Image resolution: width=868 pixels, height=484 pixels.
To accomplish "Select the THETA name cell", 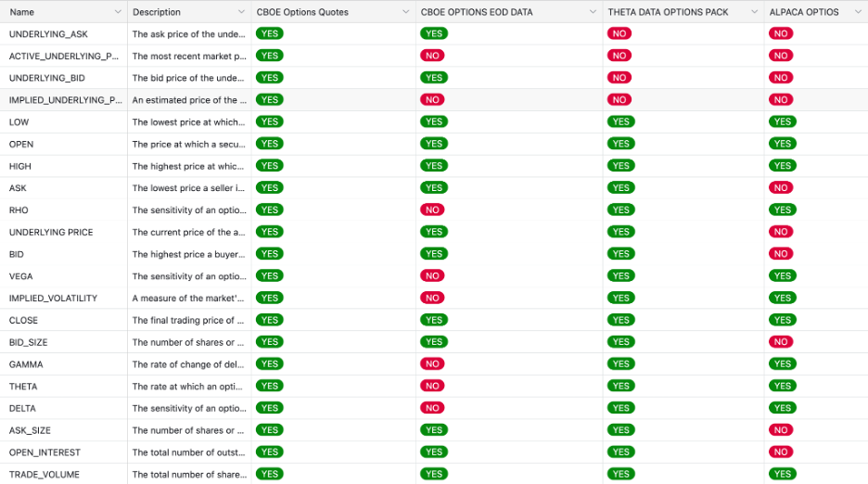I will point(64,387).
